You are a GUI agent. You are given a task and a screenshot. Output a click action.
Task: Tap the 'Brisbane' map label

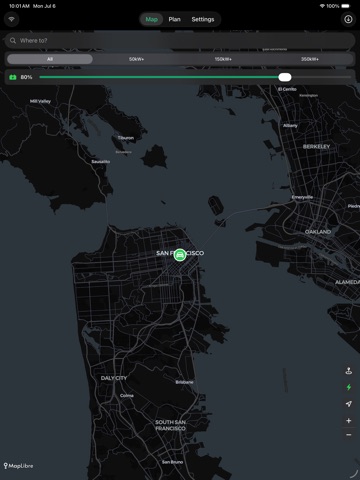[x=184, y=382]
